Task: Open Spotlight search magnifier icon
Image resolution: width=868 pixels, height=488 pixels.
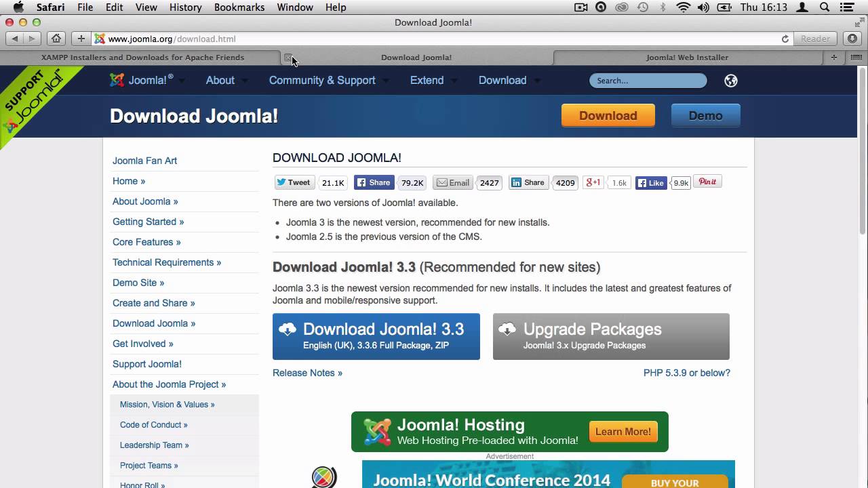Action: pyautogui.click(x=825, y=7)
